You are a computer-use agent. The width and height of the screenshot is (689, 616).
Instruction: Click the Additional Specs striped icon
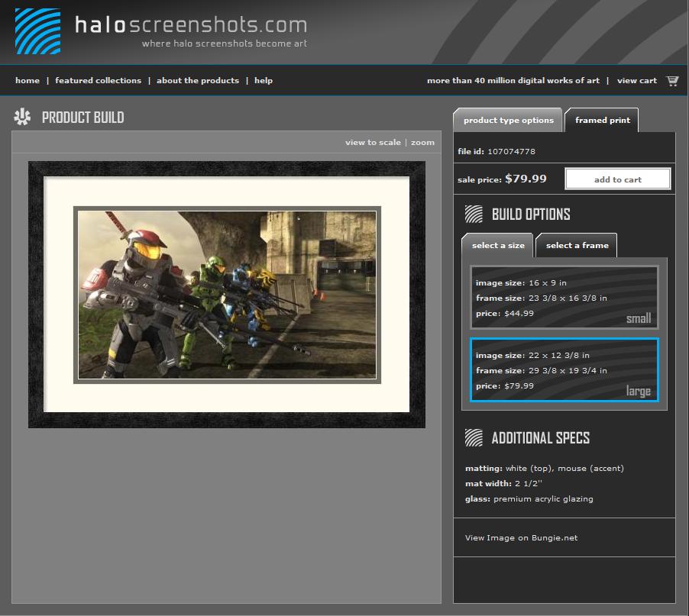point(474,437)
